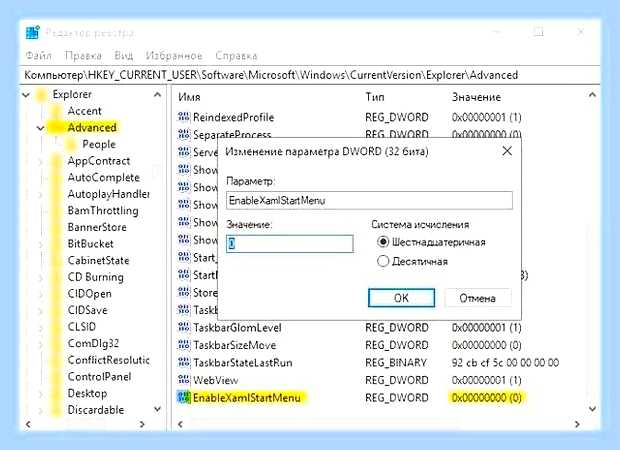Click the Desktop folder icon in tree

(57, 393)
